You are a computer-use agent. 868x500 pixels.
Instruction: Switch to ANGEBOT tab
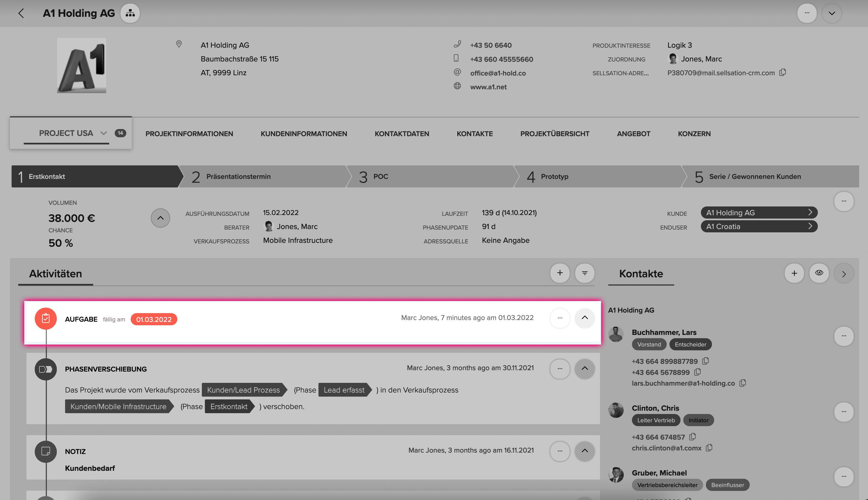click(633, 134)
